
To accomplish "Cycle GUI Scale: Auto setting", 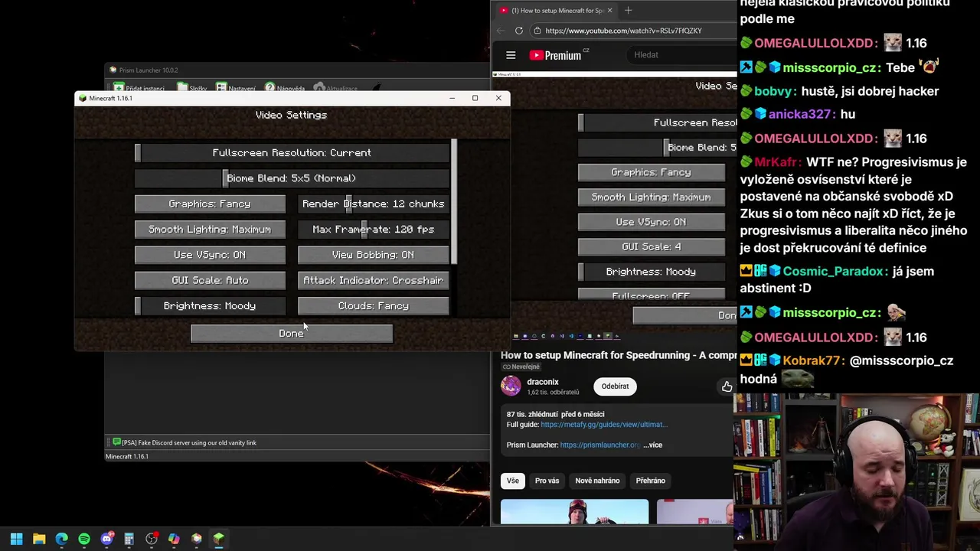I will (x=210, y=280).
